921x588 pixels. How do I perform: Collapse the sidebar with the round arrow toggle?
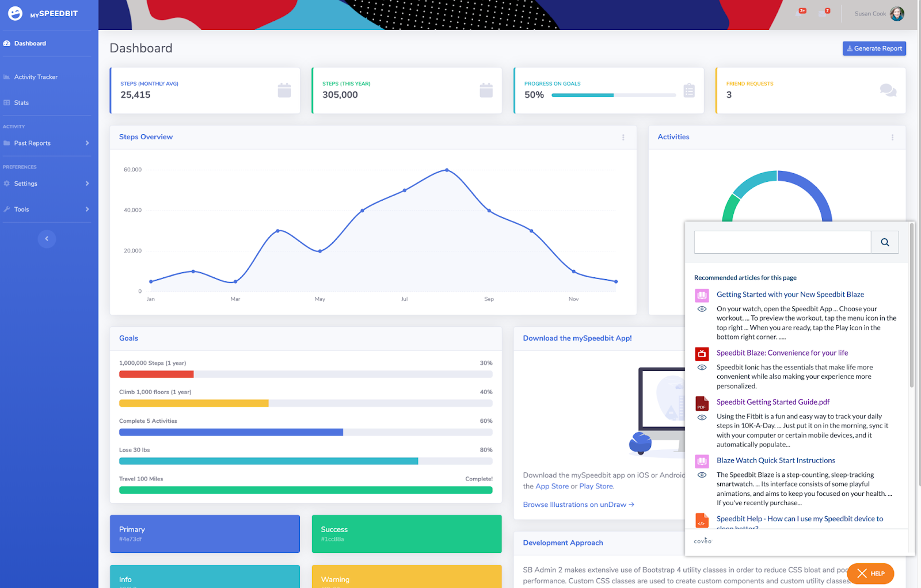[x=47, y=239]
